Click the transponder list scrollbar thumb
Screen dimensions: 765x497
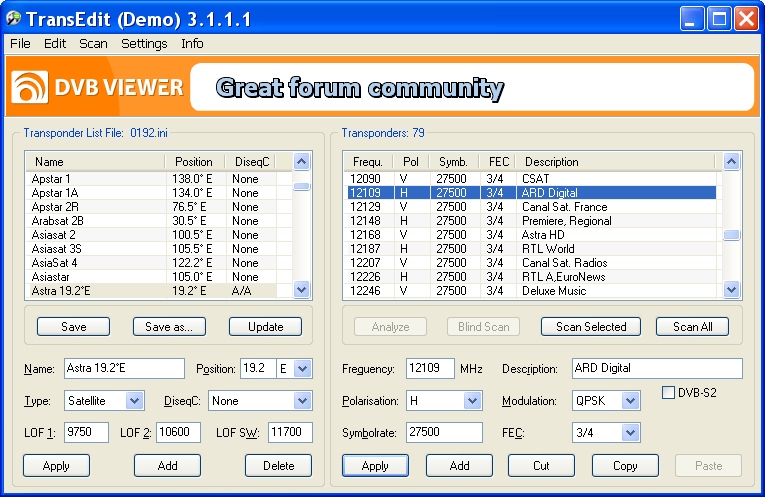pos(731,235)
